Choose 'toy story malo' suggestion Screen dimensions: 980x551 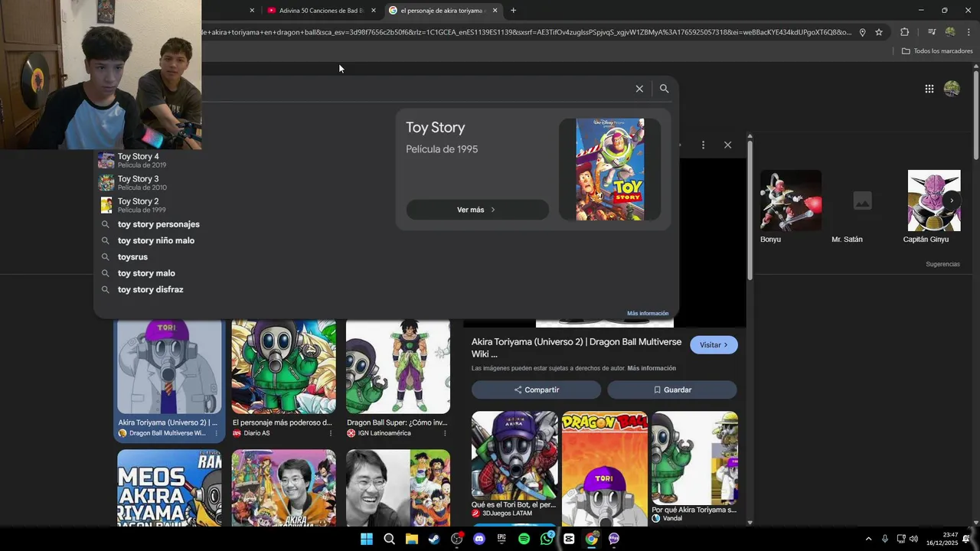pos(146,273)
